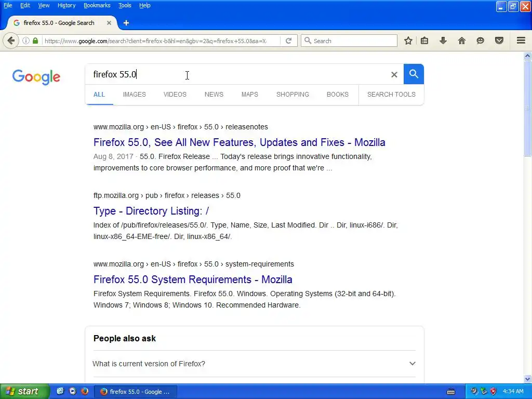This screenshot has width=532, height=399.
Task: Launch Firefox from quick launch icon
Action: click(85, 391)
